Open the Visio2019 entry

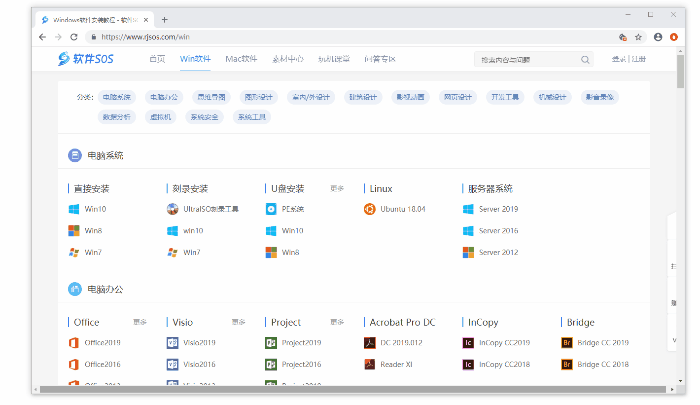click(191, 342)
